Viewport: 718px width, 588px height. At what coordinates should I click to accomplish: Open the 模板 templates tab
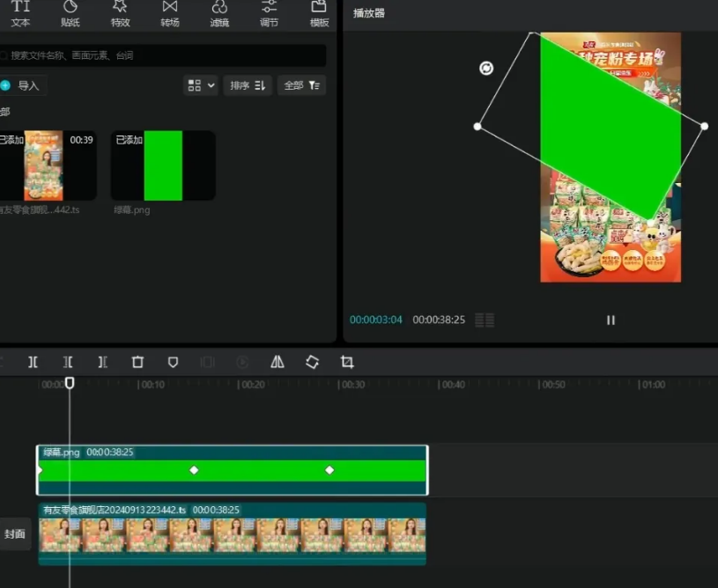[319, 14]
